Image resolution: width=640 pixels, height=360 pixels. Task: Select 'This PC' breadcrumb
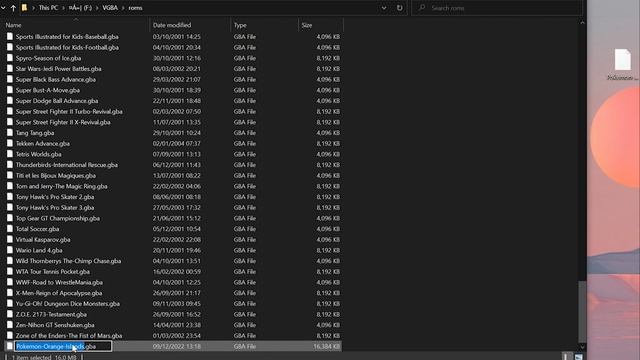click(48, 8)
